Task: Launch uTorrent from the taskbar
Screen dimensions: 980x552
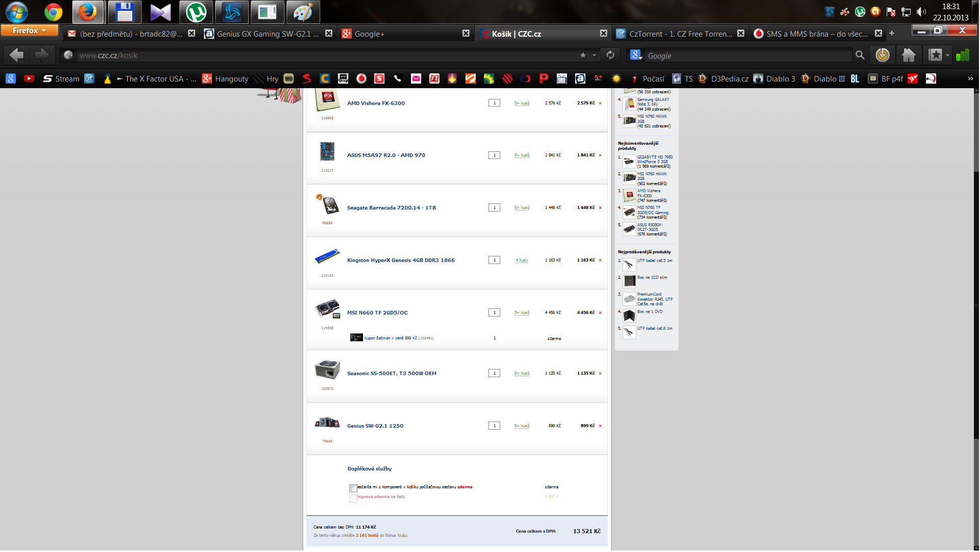Action: (x=196, y=12)
